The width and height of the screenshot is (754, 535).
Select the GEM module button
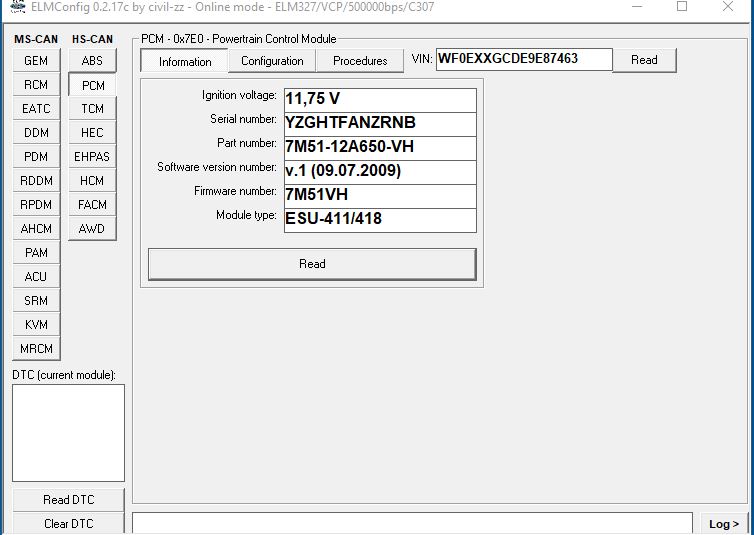[x=36, y=61]
